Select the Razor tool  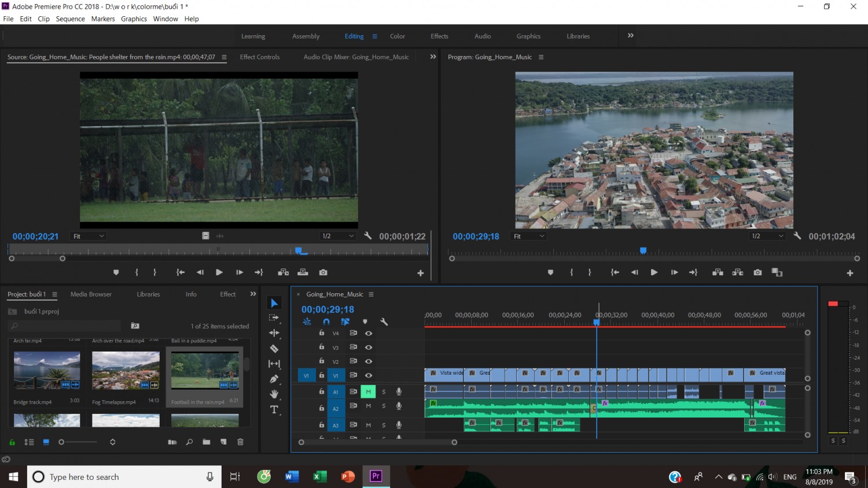tap(274, 349)
